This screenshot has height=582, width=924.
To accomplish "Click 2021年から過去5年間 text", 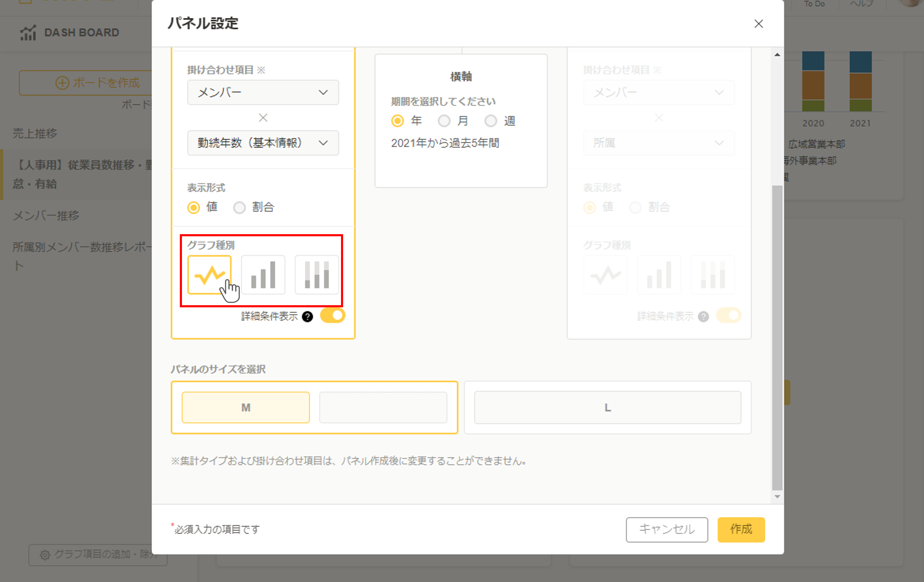I will [445, 143].
